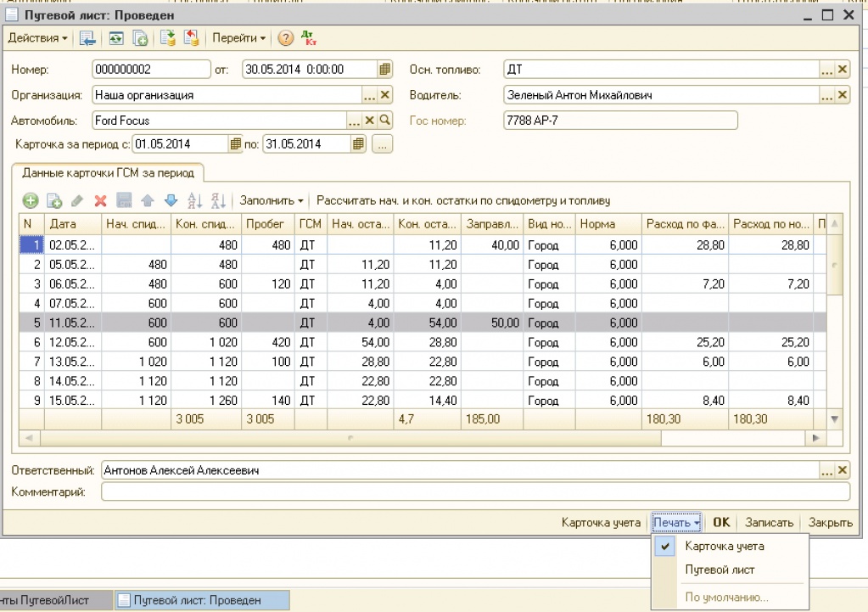Open the Ford Focus record via magnifier icon

pyautogui.click(x=384, y=121)
